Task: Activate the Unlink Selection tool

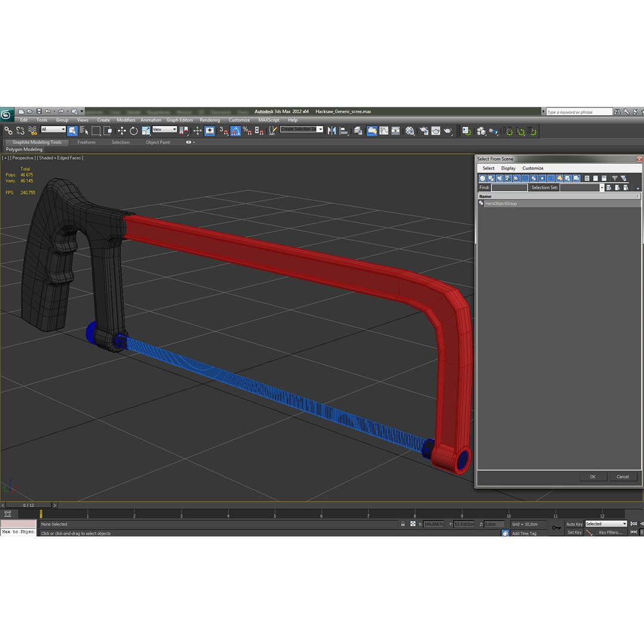Action: (20, 131)
